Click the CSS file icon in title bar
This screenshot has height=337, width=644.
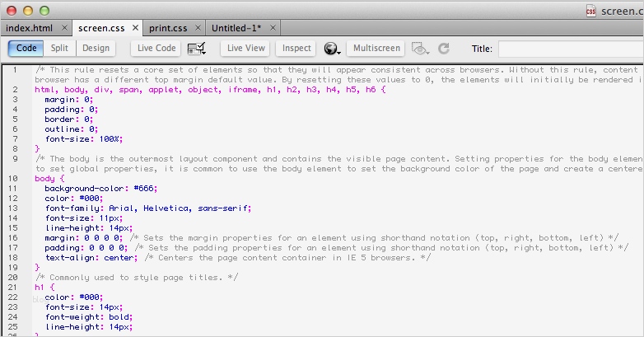(590, 11)
